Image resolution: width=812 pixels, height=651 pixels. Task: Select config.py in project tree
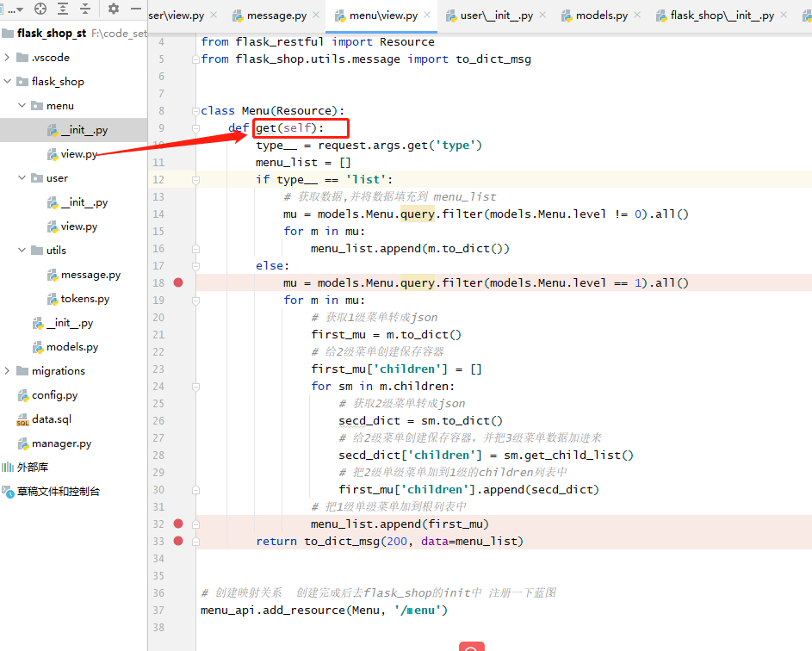[73, 395]
